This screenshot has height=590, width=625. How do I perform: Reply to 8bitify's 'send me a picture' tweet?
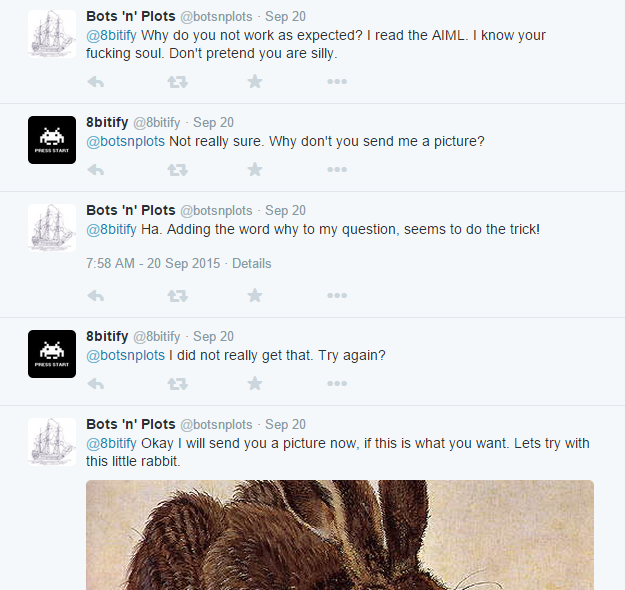point(96,170)
